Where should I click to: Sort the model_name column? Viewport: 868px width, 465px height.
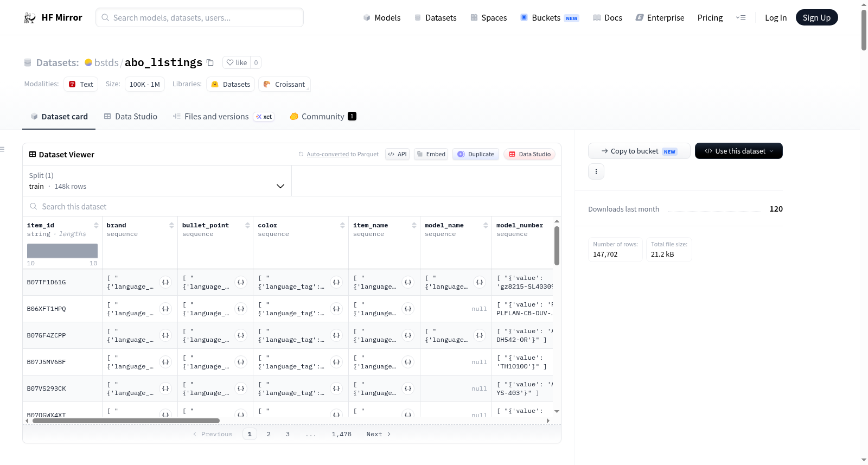coord(486,225)
